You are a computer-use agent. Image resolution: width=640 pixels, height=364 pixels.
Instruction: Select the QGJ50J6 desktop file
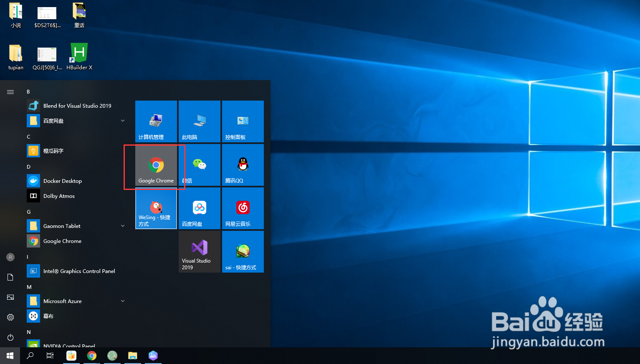coord(47,58)
